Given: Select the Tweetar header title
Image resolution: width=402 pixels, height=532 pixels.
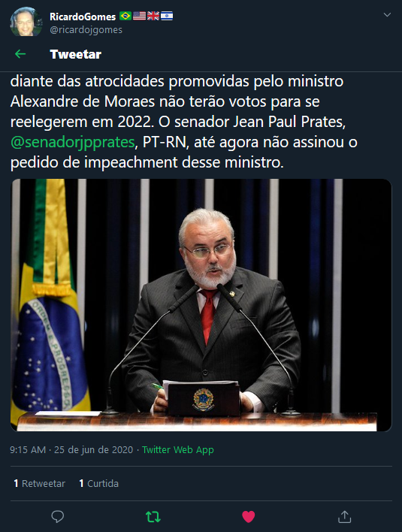Looking at the screenshot, I should 76,54.
